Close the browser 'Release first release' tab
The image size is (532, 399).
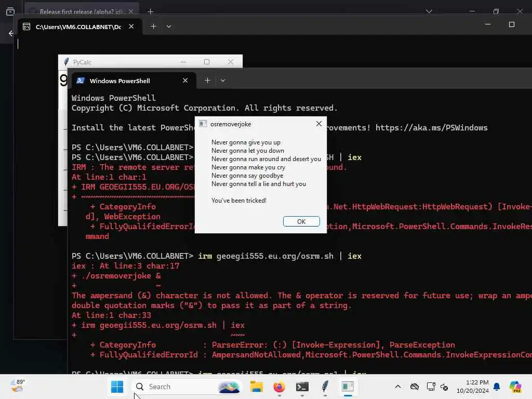(x=130, y=11)
